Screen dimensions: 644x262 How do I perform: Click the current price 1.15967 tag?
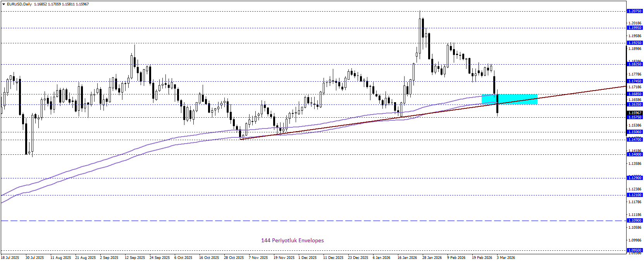pyautogui.click(x=635, y=113)
